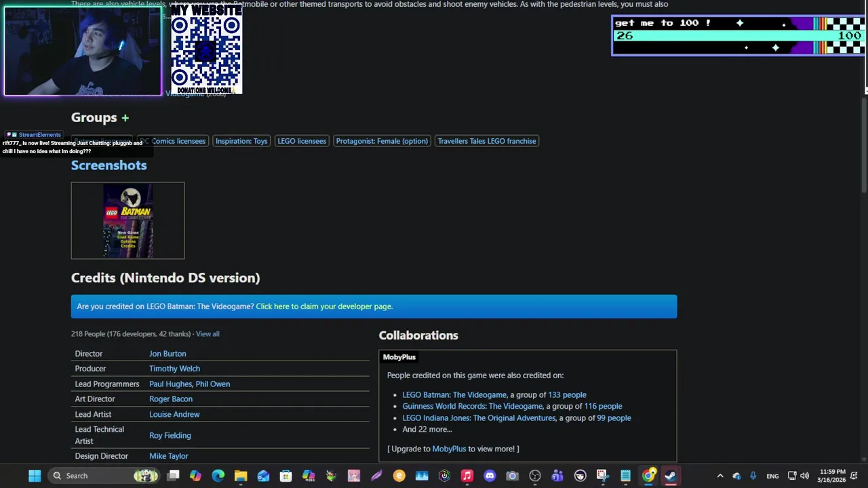Click the MobyPlus upgrade link

tap(449, 449)
